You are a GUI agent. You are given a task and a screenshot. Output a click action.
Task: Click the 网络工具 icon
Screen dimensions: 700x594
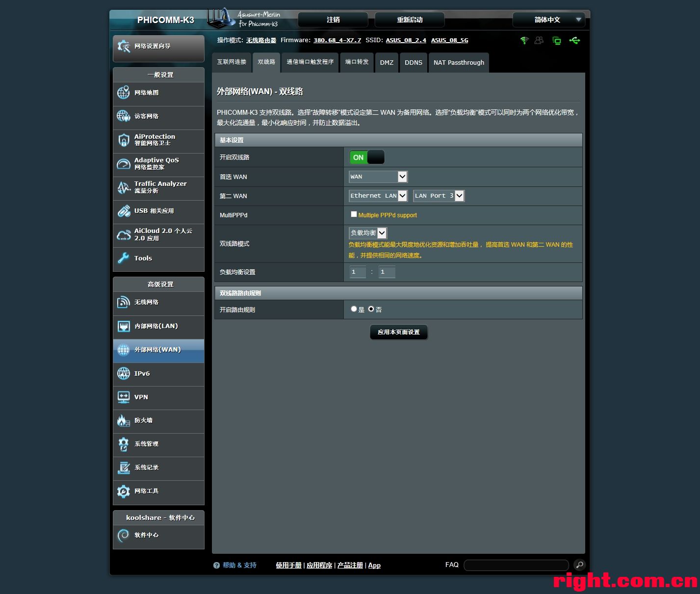pyautogui.click(x=124, y=491)
